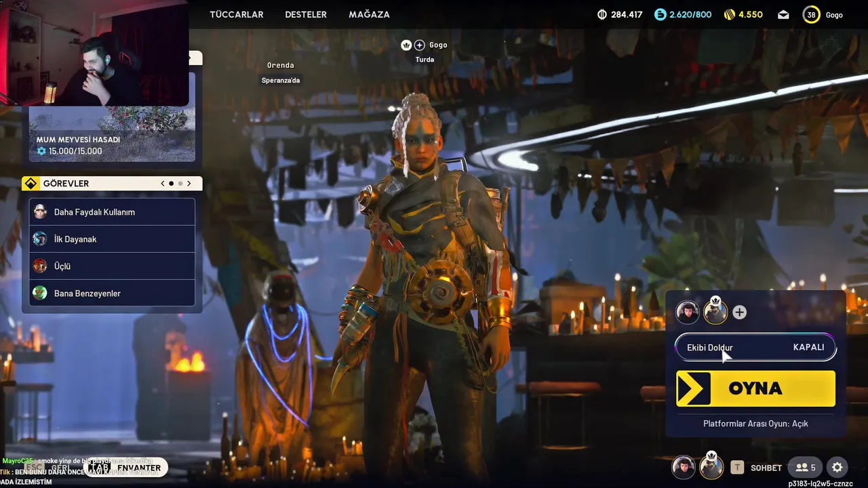Open the Daha Faydalı Kullanım quest
Viewport: 868px width, 488px height.
(x=112, y=212)
